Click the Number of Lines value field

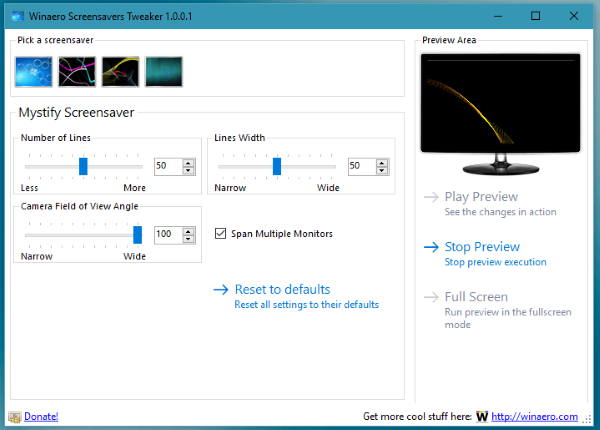point(168,166)
